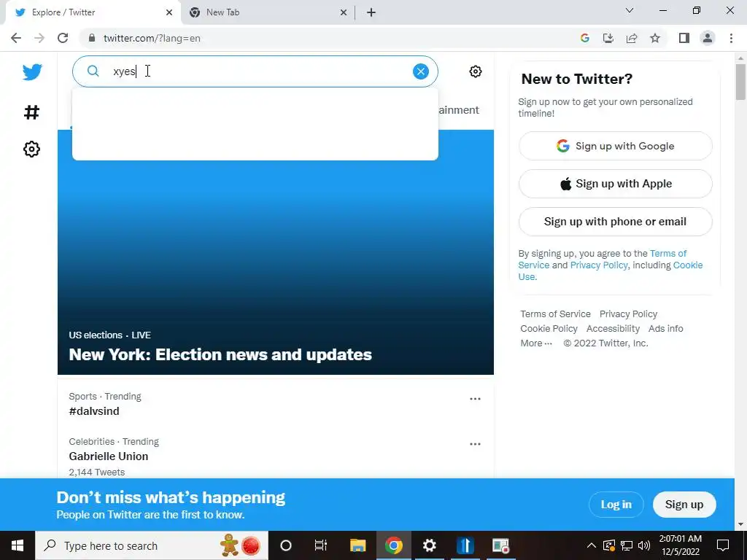Sign up with Apple
Viewport: 747px width, 560px height.
[x=616, y=184]
